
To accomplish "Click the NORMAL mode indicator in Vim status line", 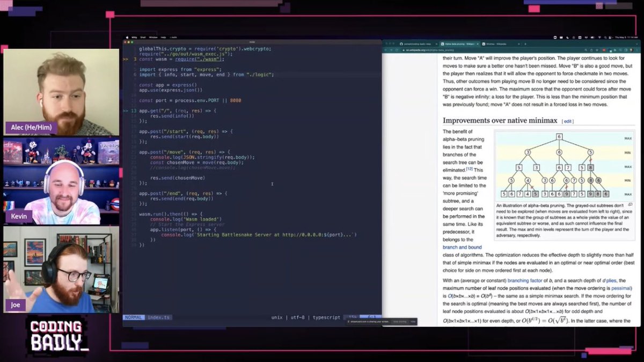I will tap(134, 317).
